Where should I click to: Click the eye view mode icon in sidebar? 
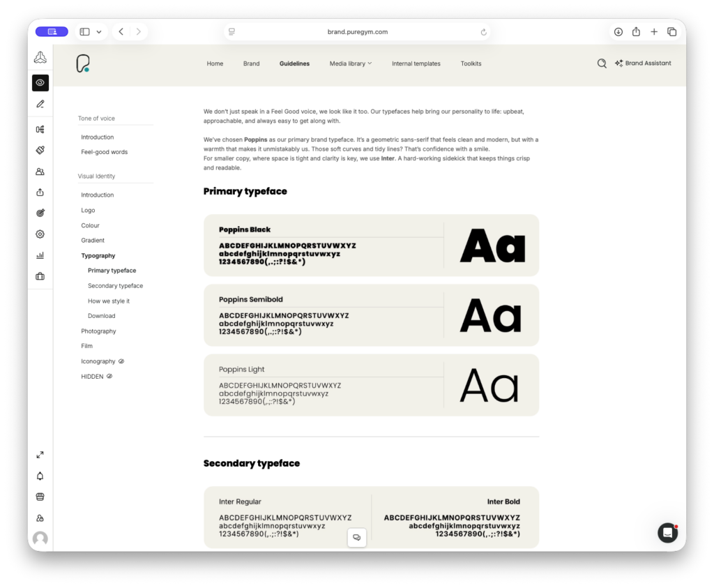pyautogui.click(x=40, y=83)
